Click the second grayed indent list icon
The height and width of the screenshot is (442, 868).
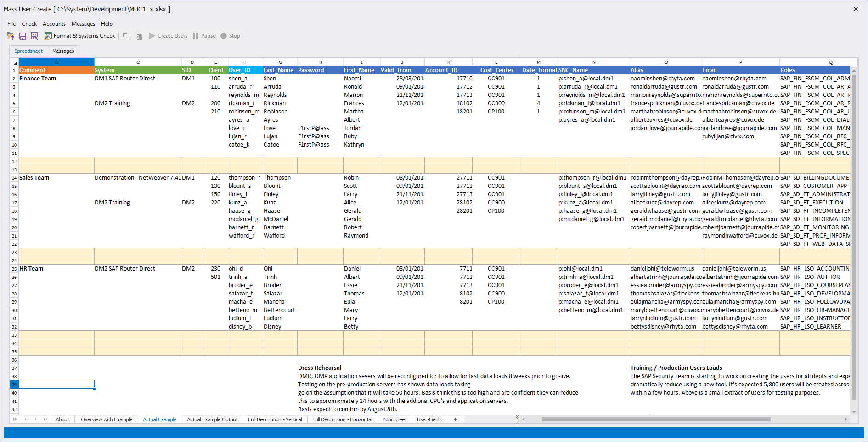click(x=138, y=36)
